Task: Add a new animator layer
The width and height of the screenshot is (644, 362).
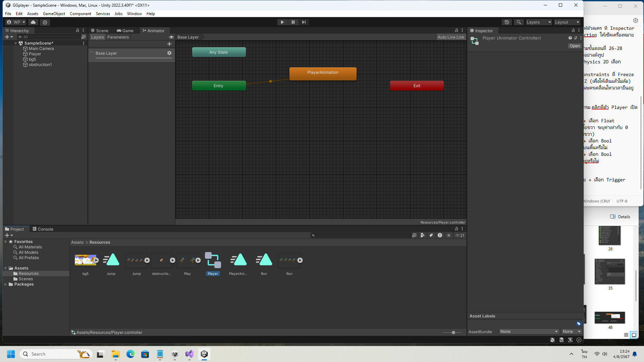Action: [169, 44]
